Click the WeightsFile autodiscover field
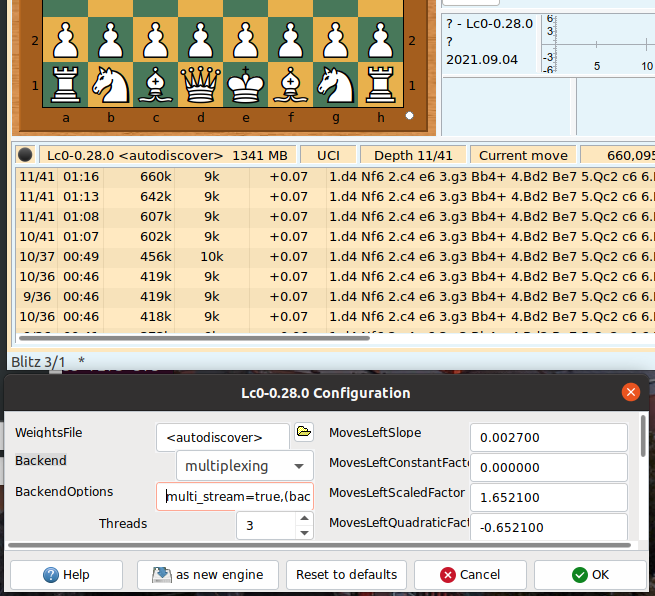Viewport: 655px width, 596px height. [223, 437]
